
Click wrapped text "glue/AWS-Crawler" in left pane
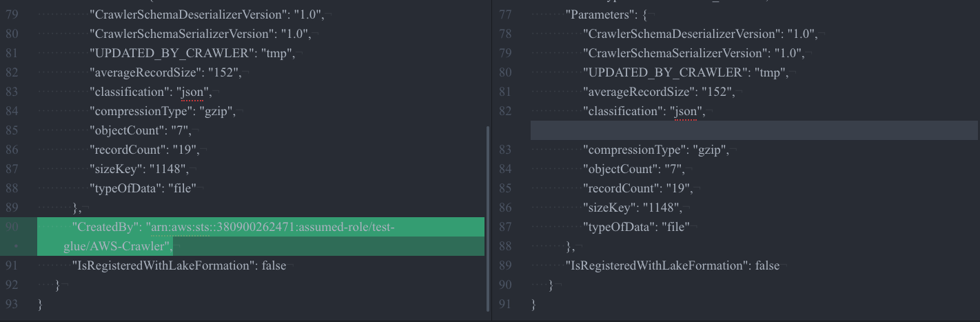click(116, 246)
